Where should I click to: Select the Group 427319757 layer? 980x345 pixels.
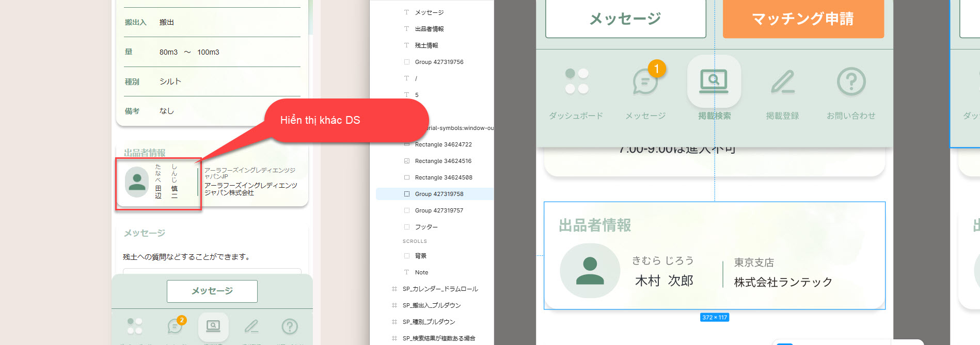click(439, 210)
